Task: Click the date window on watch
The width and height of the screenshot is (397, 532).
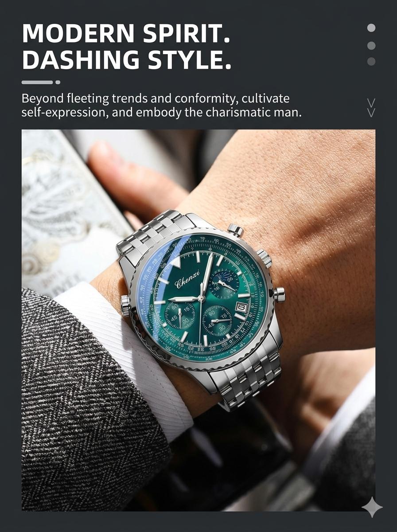Action: (x=242, y=307)
